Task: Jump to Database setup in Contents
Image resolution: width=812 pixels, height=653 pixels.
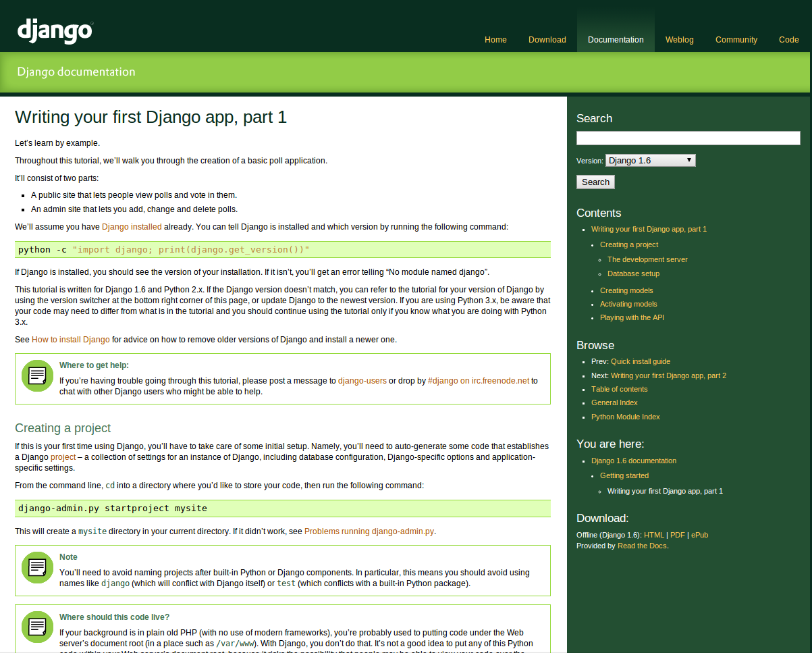Action: coord(633,273)
